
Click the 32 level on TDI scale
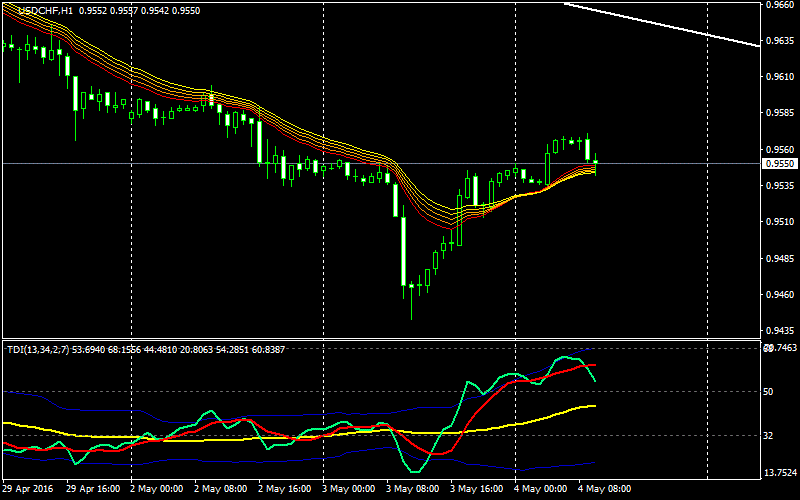[x=768, y=436]
